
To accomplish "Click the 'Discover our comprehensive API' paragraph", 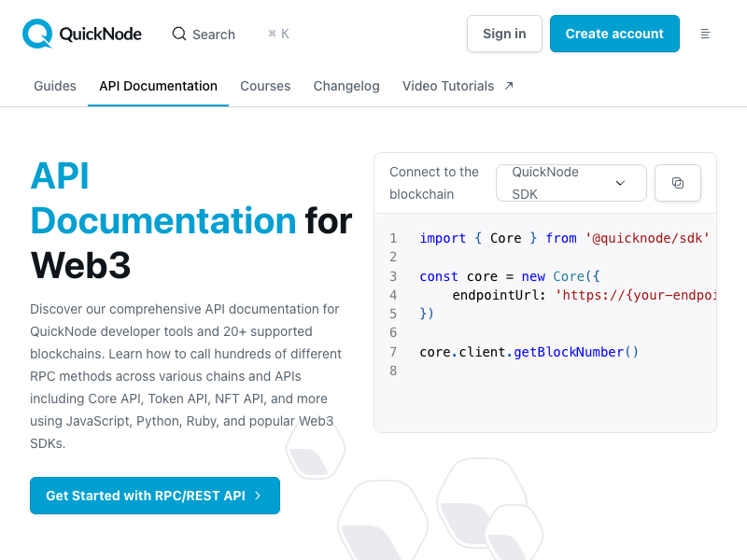I will pyautogui.click(x=186, y=376).
